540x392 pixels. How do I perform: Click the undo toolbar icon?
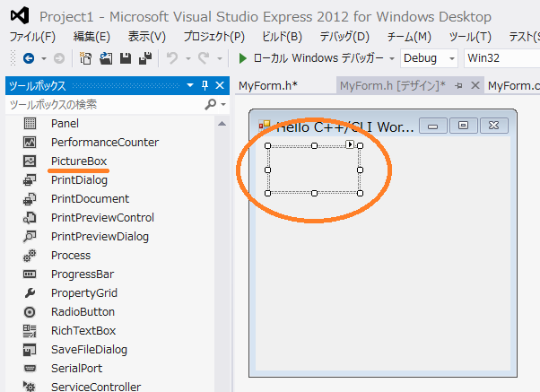click(x=172, y=58)
